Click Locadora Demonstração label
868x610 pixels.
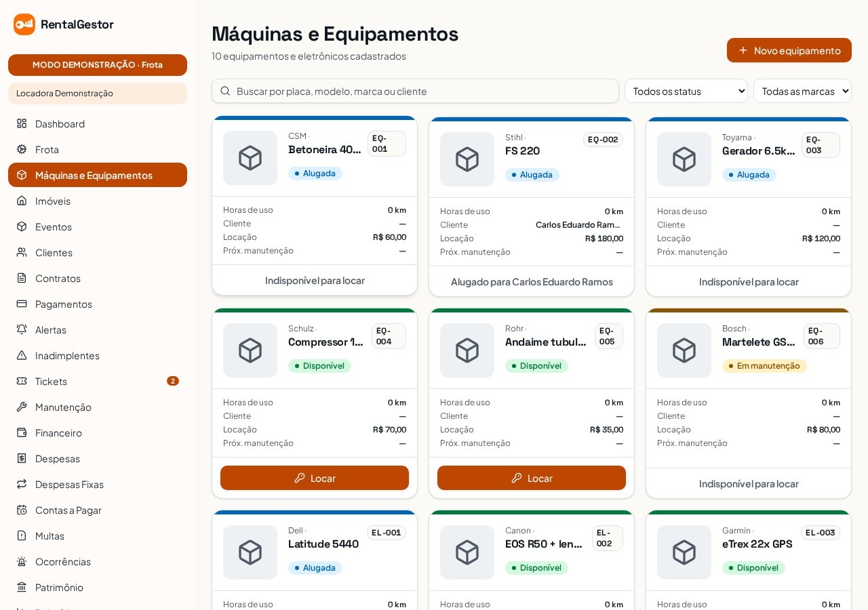(x=98, y=94)
